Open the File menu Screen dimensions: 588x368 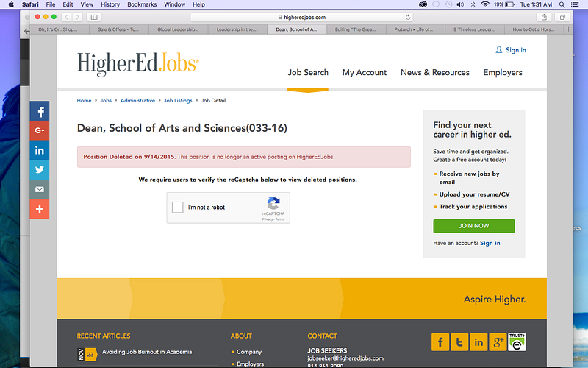coord(51,4)
